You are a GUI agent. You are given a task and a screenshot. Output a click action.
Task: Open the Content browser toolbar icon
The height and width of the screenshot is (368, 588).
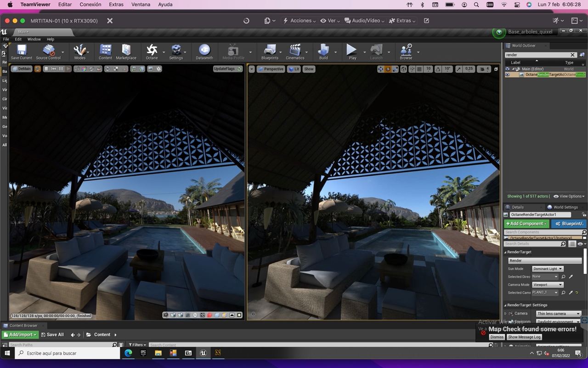(105, 52)
